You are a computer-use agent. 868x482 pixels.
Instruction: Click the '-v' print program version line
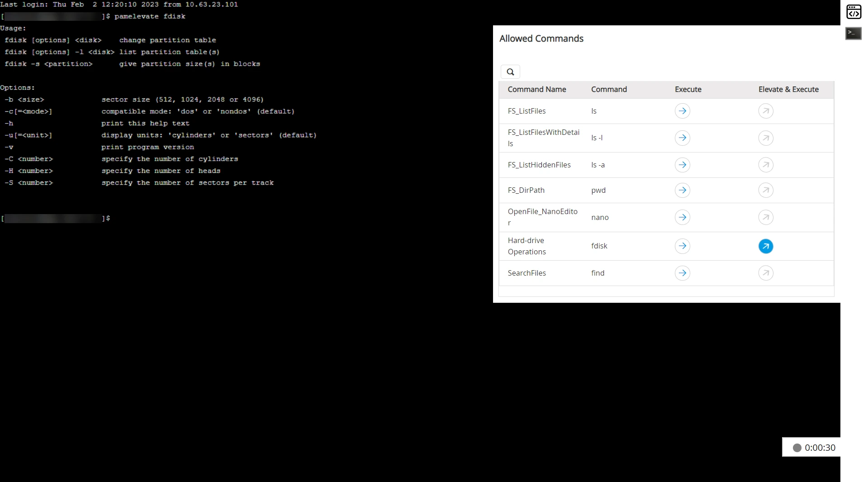(x=99, y=148)
